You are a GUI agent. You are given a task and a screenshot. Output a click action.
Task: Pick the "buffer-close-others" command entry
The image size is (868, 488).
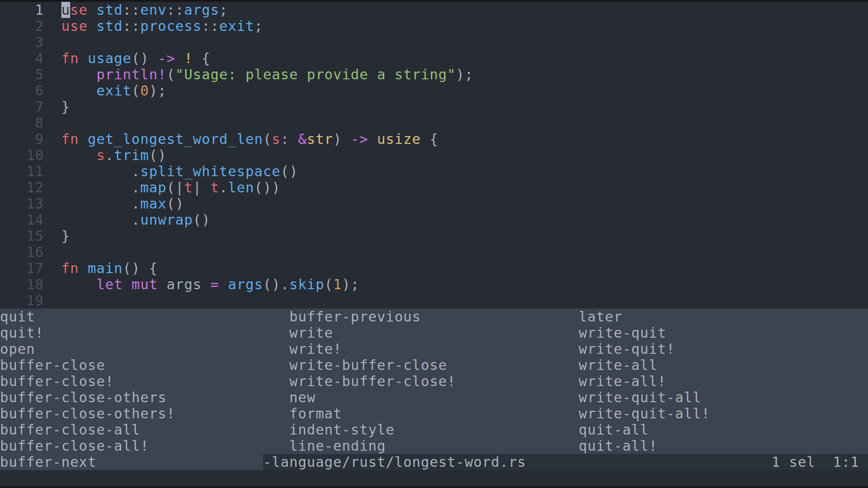coord(83,398)
